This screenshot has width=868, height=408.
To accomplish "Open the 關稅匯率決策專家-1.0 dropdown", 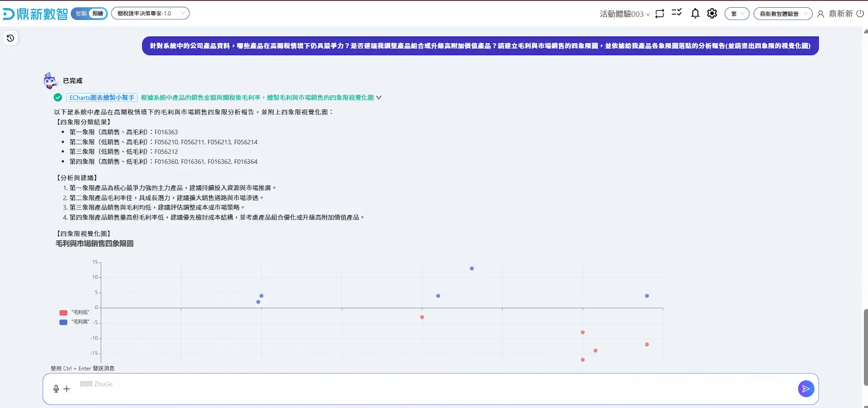I will [150, 14].
